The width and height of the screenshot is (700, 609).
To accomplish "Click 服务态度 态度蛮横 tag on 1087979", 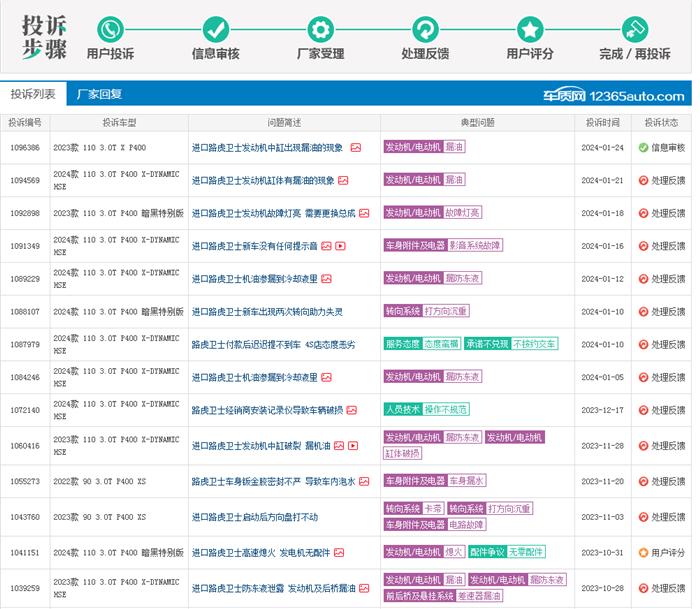I will [x=422, y=344].
